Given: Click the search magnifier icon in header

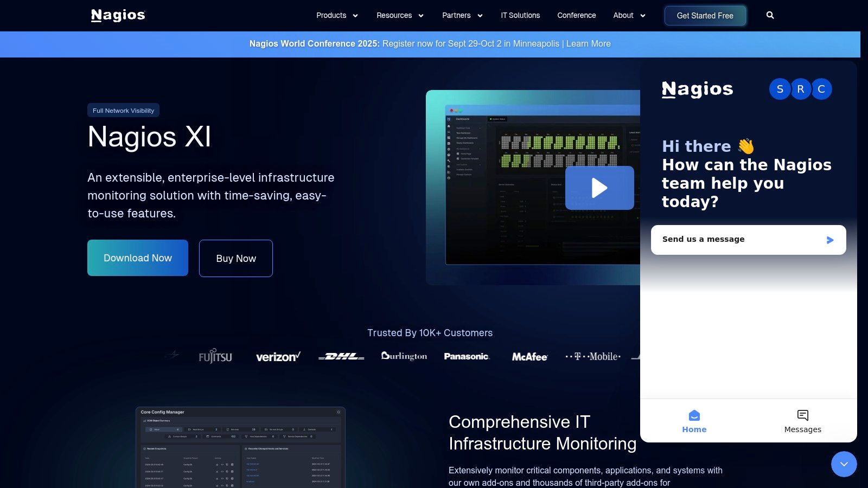Looking at the screenshot, I should [770, 15].
